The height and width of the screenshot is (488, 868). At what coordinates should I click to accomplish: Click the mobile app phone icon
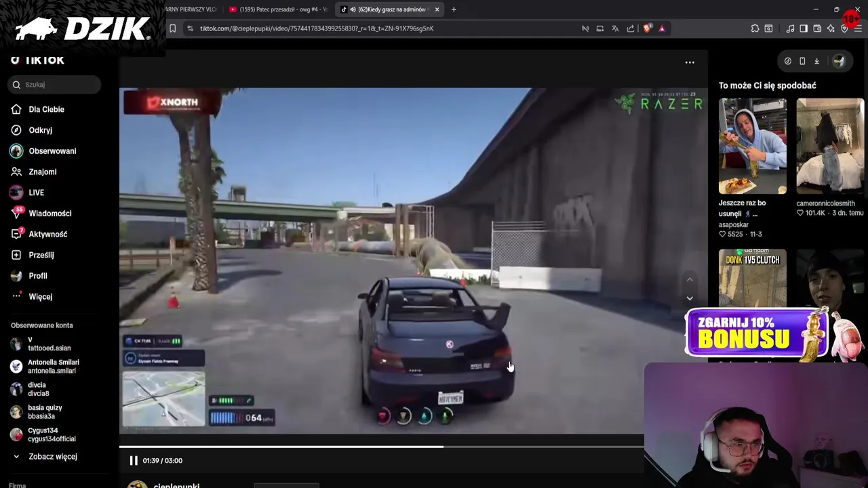point(802,61)
